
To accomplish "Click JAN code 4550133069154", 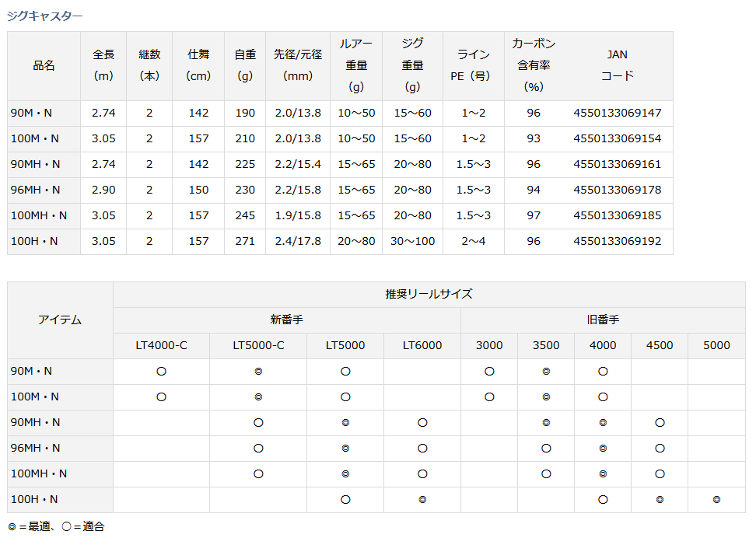I will [x=617, y=138].
